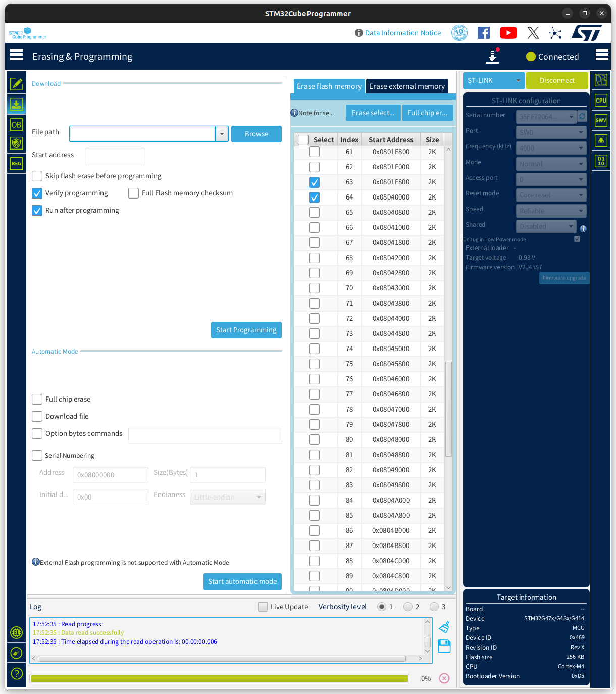Viewport: 616px width, 694px height.
Task: Open MCU core security shield icon
Action: 16,143
